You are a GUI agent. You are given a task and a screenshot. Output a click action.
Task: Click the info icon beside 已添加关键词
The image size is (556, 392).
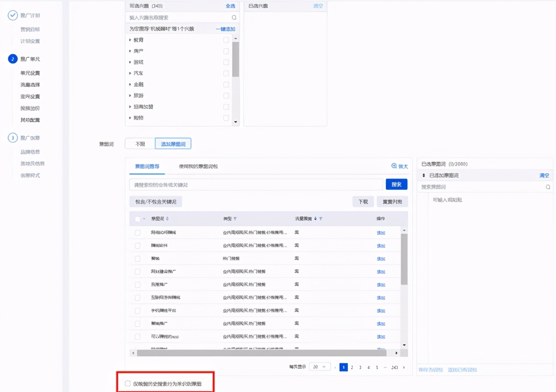coord(423,175)
